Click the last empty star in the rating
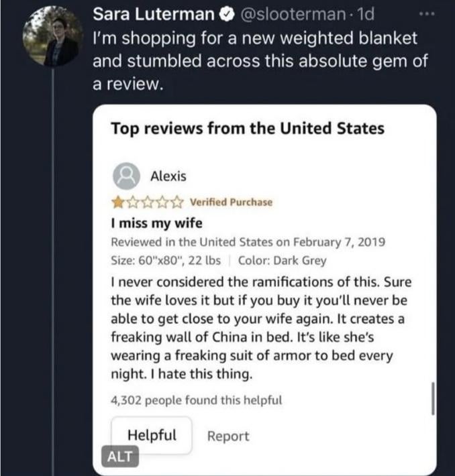 179,202
